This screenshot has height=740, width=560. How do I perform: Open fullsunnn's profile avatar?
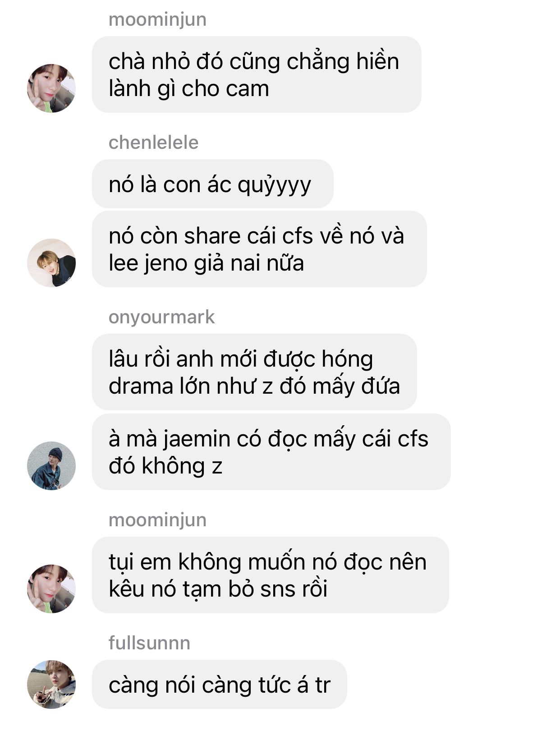(x=51, y=684)
